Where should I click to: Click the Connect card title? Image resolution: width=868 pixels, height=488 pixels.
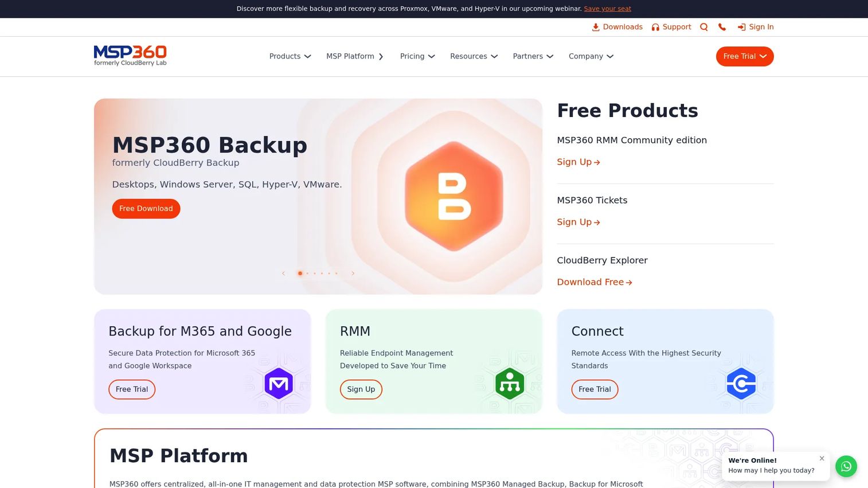[x=597, y=331]
